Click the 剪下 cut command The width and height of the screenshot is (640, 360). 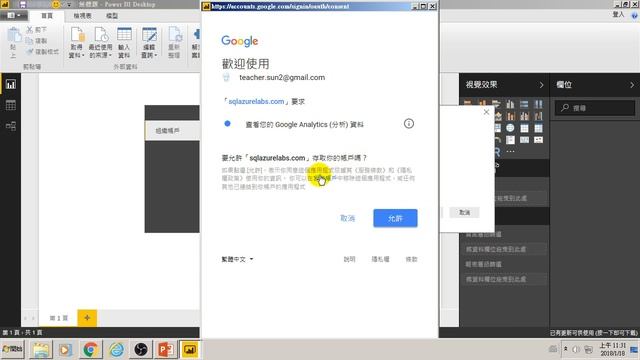37,30
